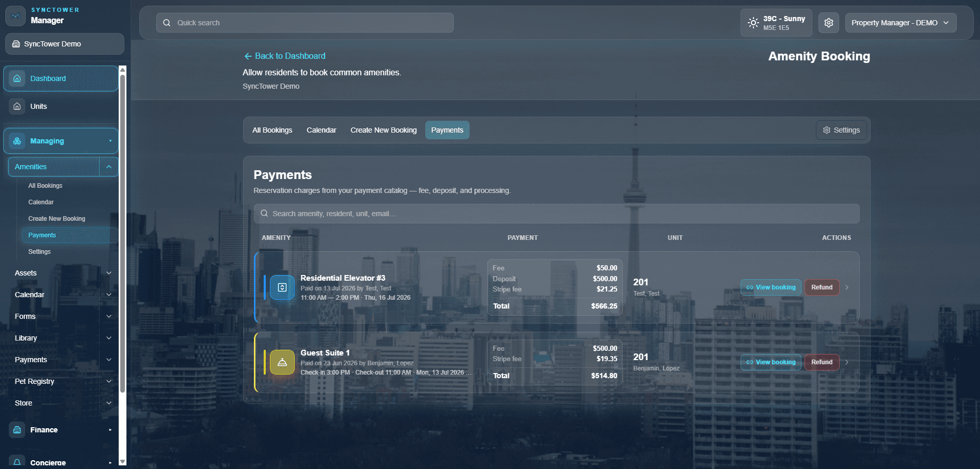980x469 pixels.
Task: Expand the Pet Registry sidebar section
Action: 109,381
